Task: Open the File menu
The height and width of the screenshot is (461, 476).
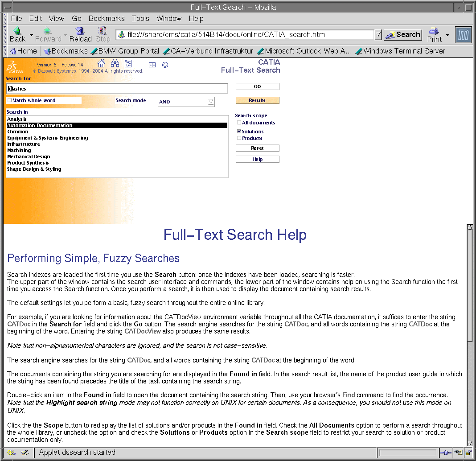Action: tap(16, 19)
